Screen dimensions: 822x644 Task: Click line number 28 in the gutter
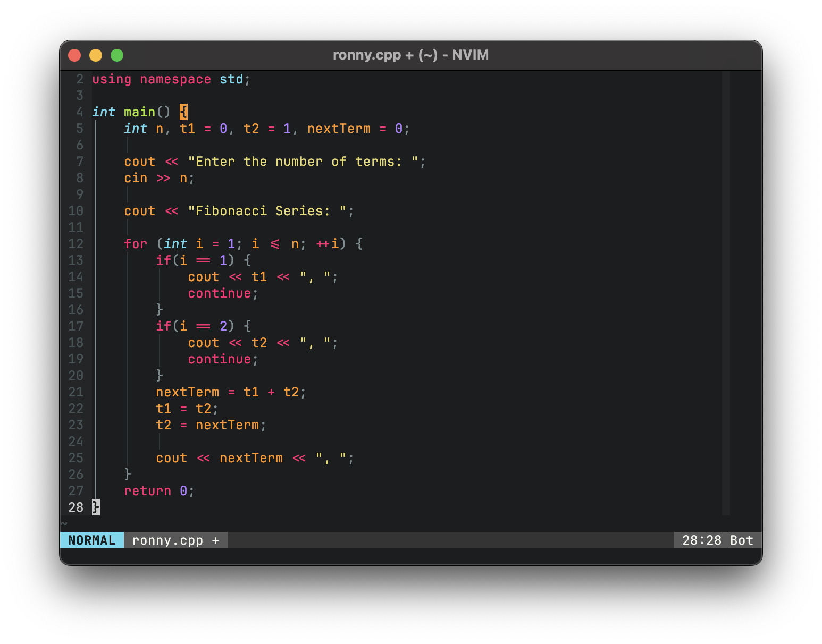(76, 507)
